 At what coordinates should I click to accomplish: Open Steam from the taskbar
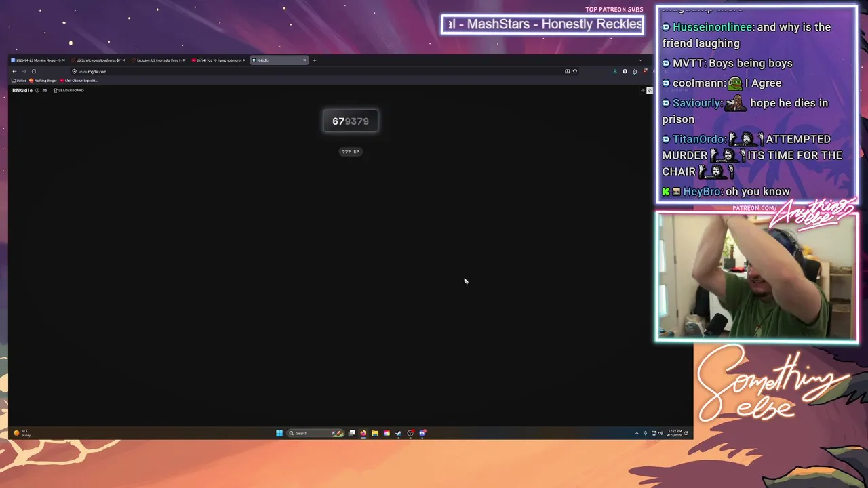(398, 433)
